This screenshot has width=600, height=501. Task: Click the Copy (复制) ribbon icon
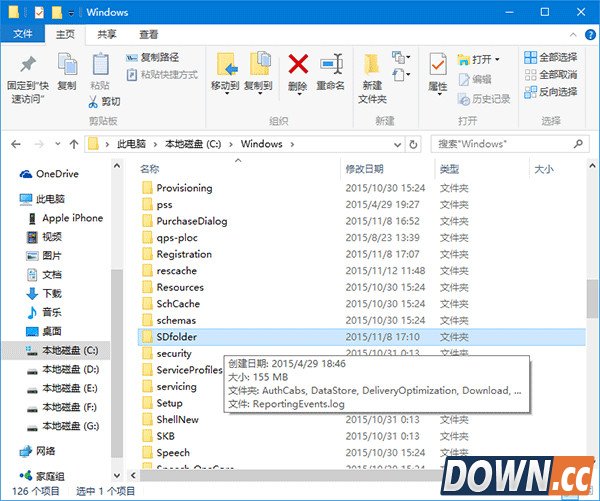point(67,64)
